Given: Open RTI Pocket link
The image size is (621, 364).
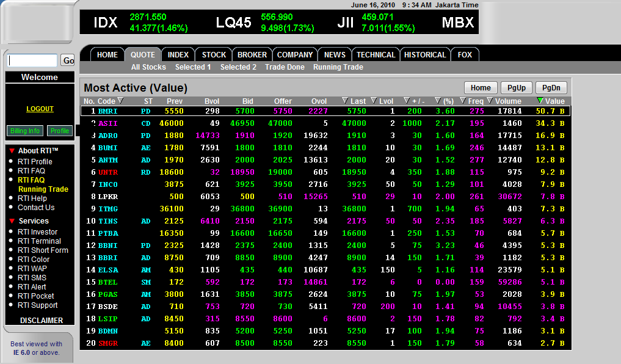Looking at the screenshot, I should [35, 296].
